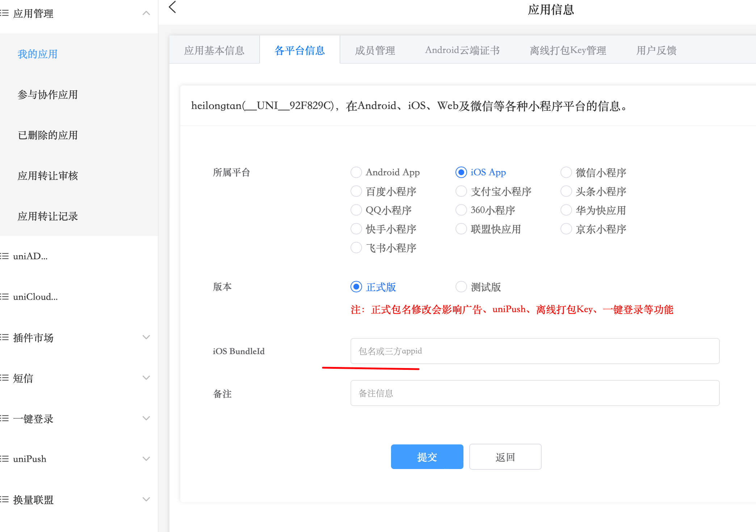Select 微信小程序 platform radio
The width and height of the screenshot is (756, 532).
(566, 172)
